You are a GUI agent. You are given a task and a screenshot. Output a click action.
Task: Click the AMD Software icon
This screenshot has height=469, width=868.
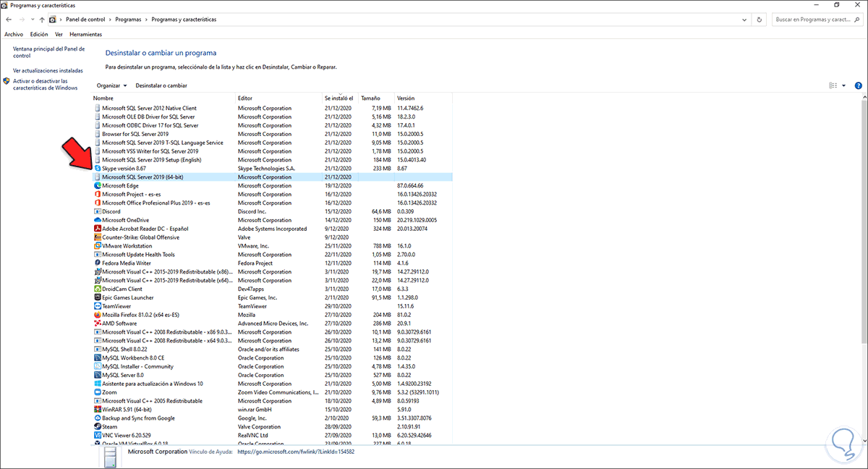(98, 324)
